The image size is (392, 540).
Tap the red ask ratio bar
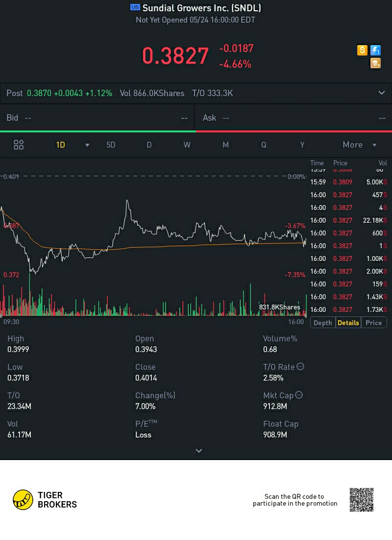point(294,131)
